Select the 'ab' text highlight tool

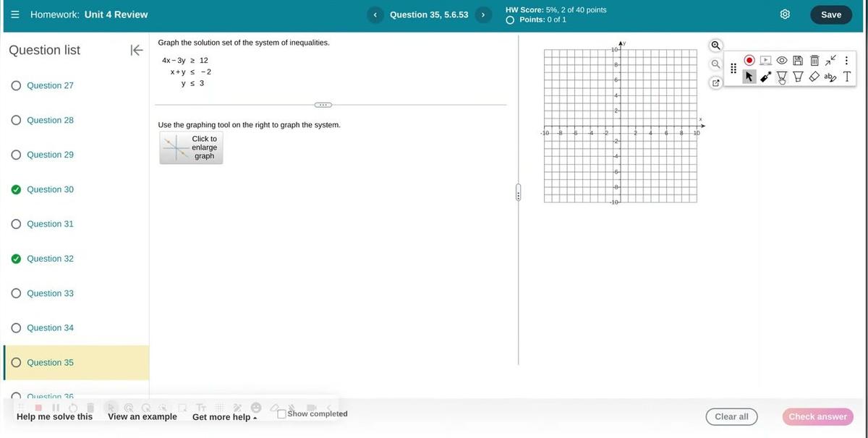830,77
